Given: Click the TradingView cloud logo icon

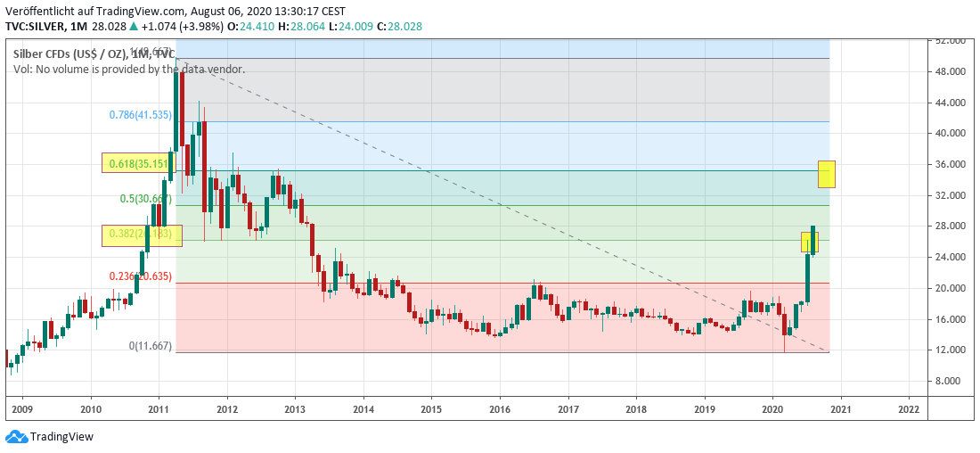Looking at the screenshot, I should click(x=16, y=437).
